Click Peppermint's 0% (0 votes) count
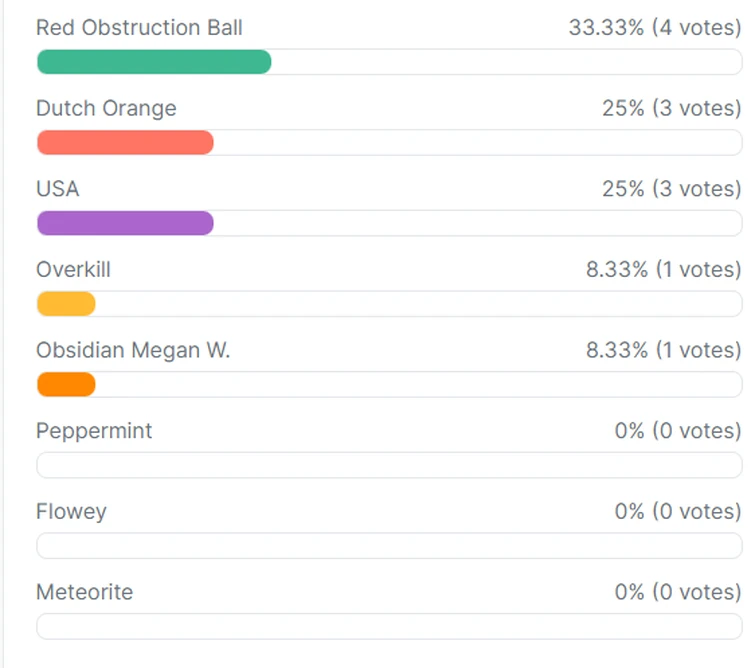This screenshot has height=668, width=755. (x=678, y=431)
